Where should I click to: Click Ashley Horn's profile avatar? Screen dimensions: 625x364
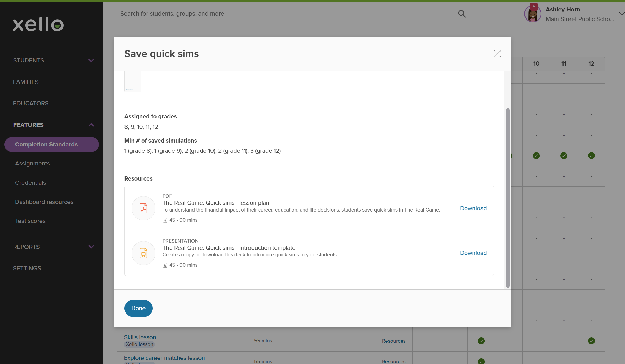pyautogui.click(x=532, y=14)
